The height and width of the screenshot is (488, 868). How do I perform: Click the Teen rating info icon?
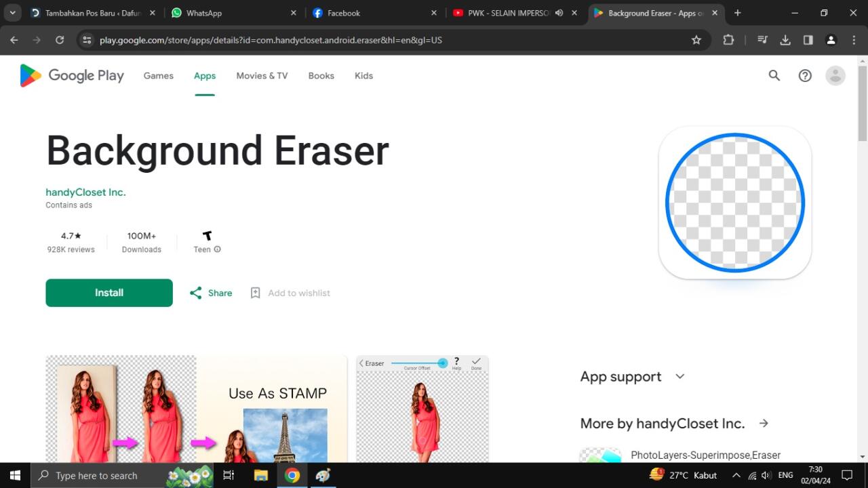[216, 249]
